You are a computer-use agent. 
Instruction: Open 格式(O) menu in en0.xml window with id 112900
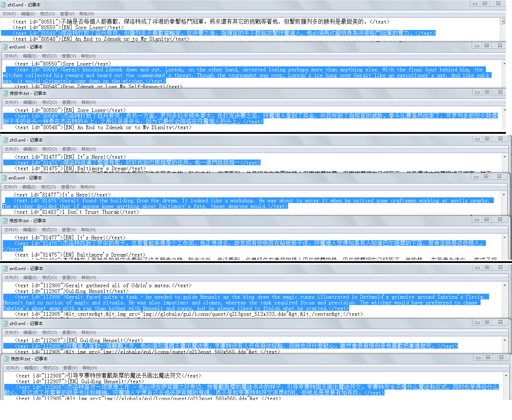coord(49,278)
